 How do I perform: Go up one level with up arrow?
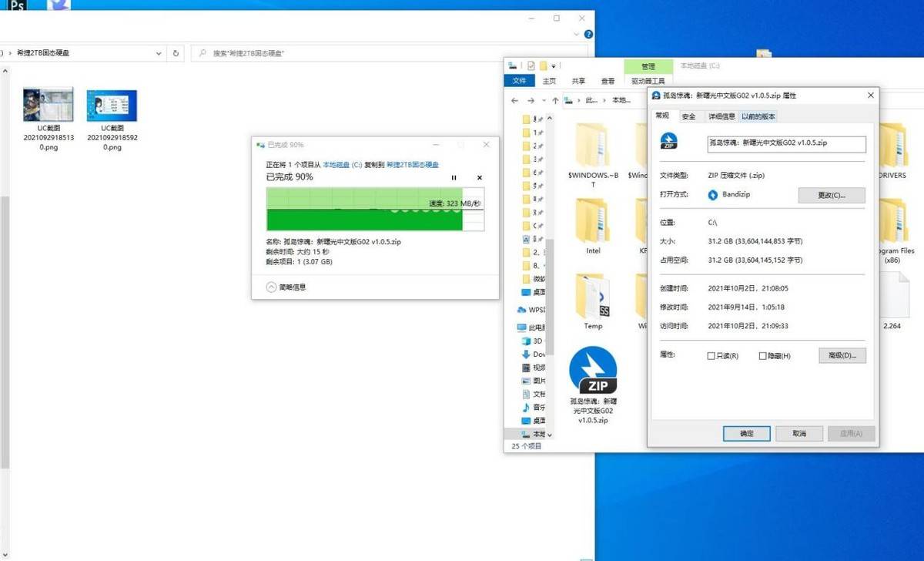[x=555, y=100]
